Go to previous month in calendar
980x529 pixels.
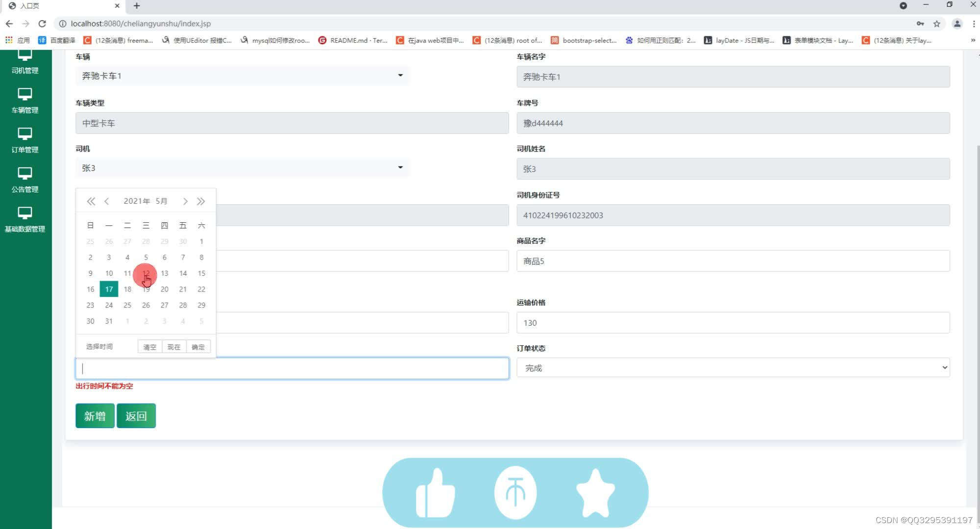coord(106,201)
